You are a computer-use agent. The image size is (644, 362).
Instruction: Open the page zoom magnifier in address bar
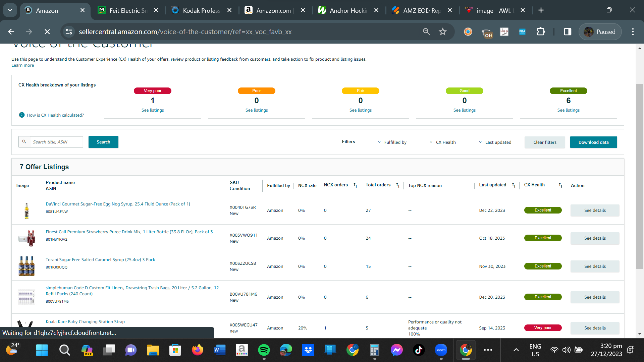[x=426, y=32]
